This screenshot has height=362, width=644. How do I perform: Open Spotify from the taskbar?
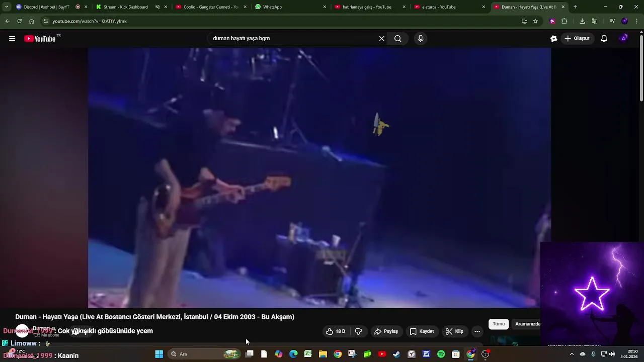(441, 354)
